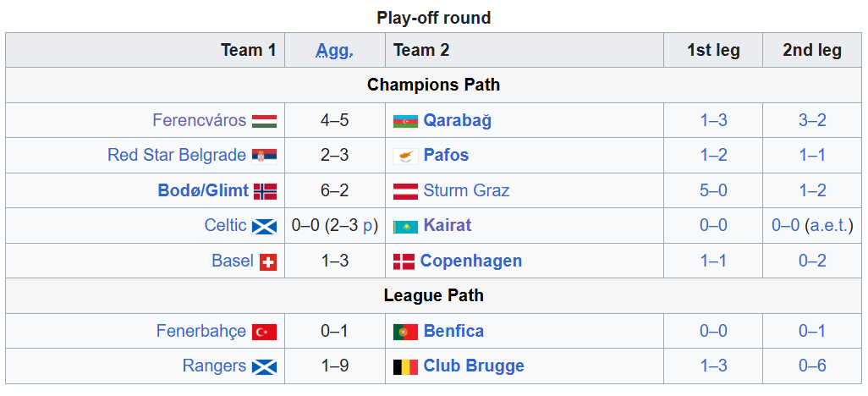
Task: Open Bodø/Glimt first leg 5–0 score
Action: click(713, 190)
